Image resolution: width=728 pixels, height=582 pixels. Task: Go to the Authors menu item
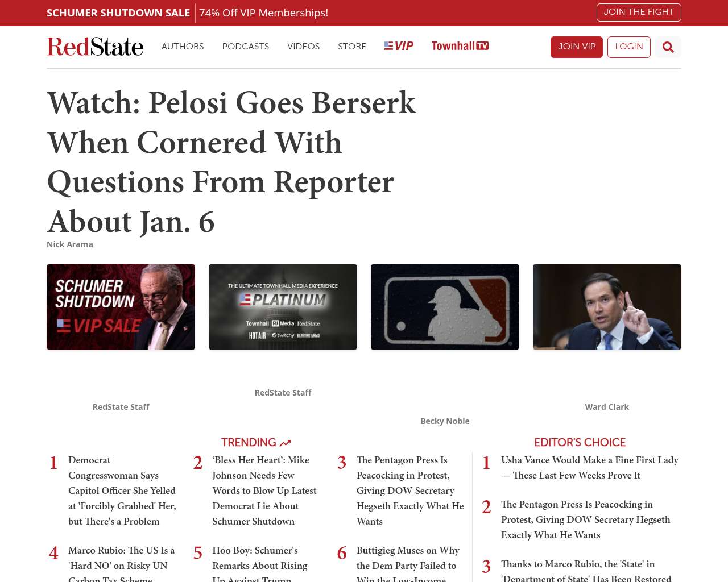coord(183,47)
